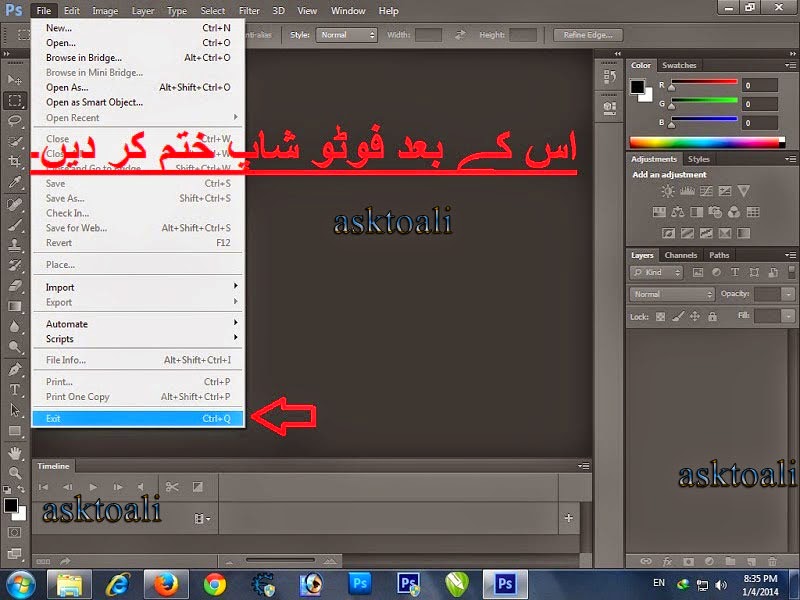This screenshot has width=800, height=600.
Task: Click the Color Balance adjustment icon
Action: coord(678,212)
